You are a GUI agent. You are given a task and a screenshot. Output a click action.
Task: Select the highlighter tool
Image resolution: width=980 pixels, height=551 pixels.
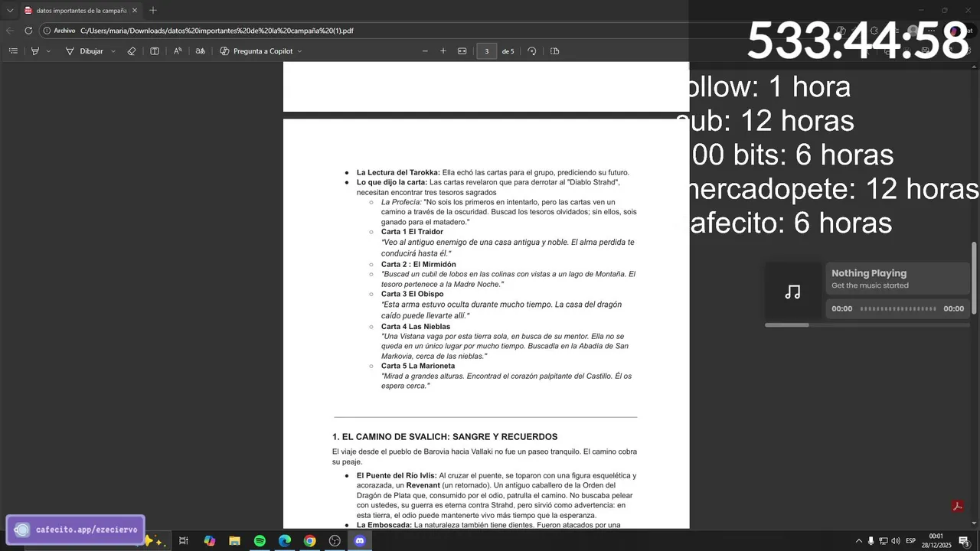point(35,51)
